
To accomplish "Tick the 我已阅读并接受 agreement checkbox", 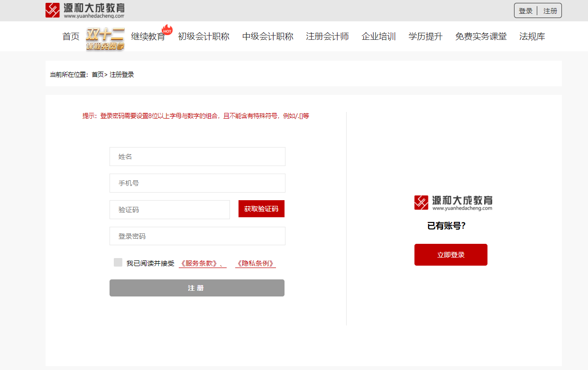I will (118, 263).
